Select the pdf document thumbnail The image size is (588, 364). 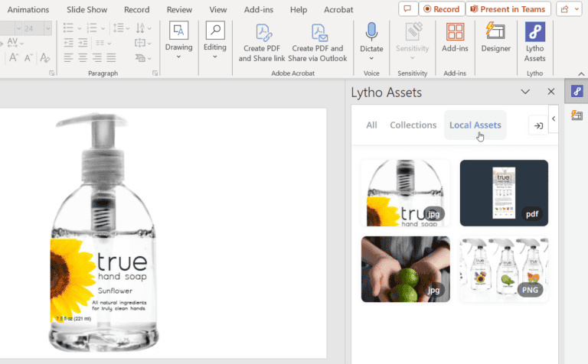[x=504, y=193]
